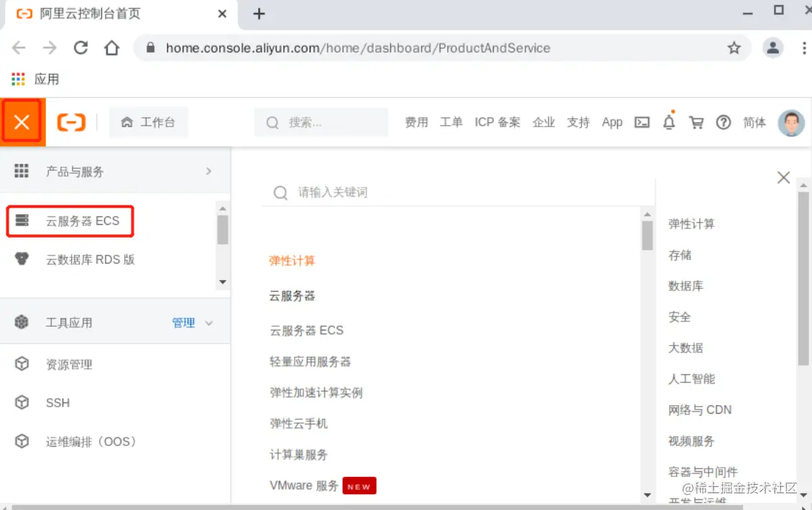Open the 费用 billing menu
The image size is (812, 510).
click(x=416, y=122)
